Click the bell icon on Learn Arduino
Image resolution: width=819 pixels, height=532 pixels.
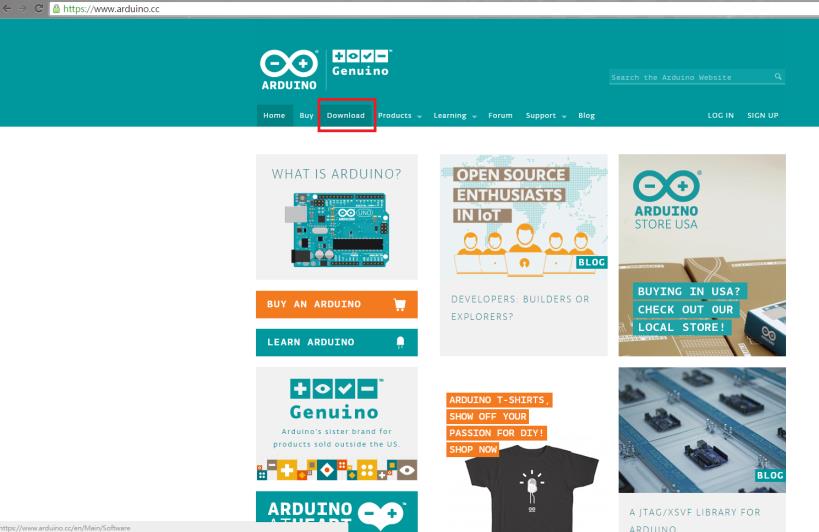(x=401, y=342)
